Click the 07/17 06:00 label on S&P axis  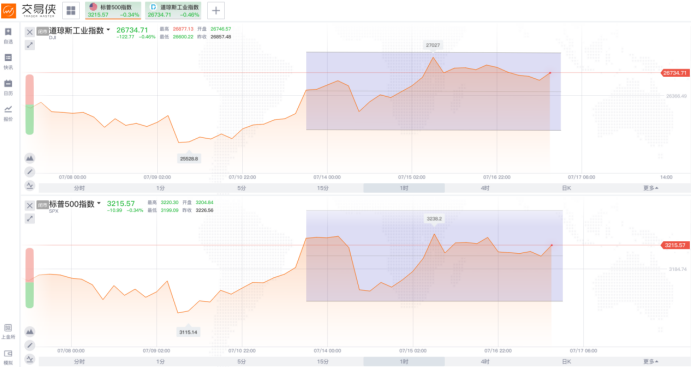583,351
